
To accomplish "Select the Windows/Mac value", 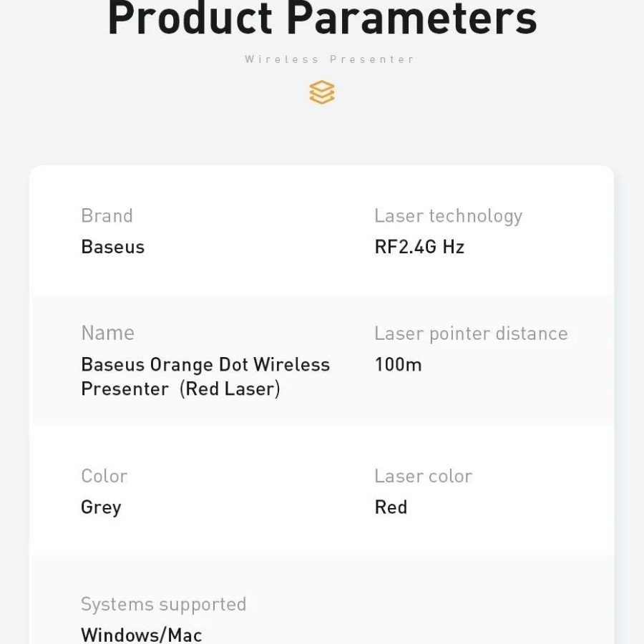I will (141, 635).
